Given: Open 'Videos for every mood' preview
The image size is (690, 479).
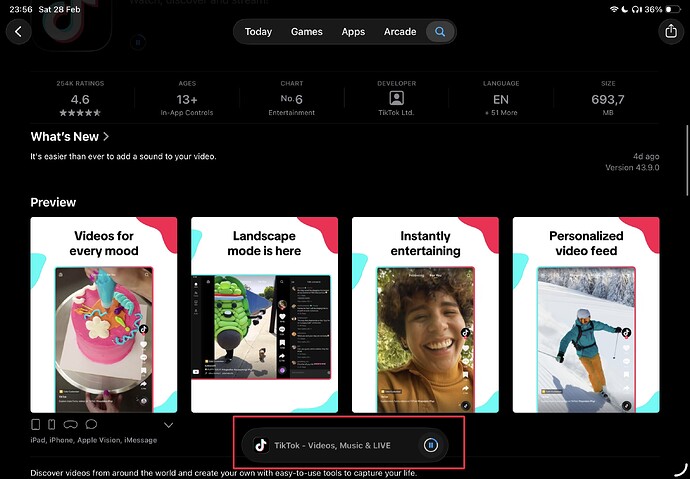Looking at the screenshot, I should click(104, 315).
